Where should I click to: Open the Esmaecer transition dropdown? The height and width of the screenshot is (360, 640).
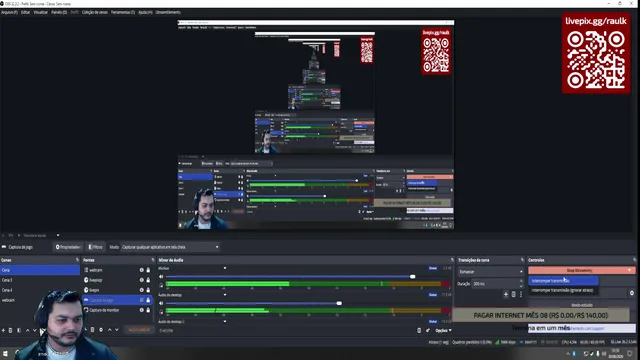coord(491,272)
